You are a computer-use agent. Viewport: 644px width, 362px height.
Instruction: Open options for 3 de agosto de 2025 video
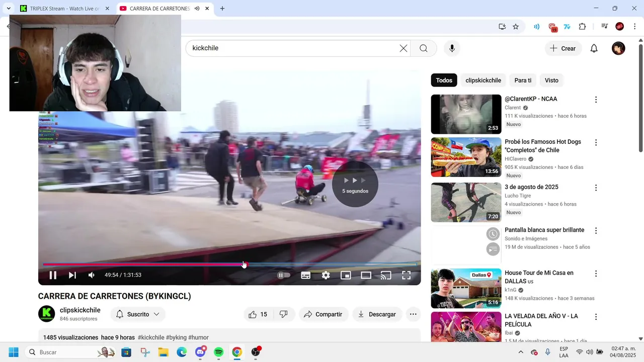[596, 188]
